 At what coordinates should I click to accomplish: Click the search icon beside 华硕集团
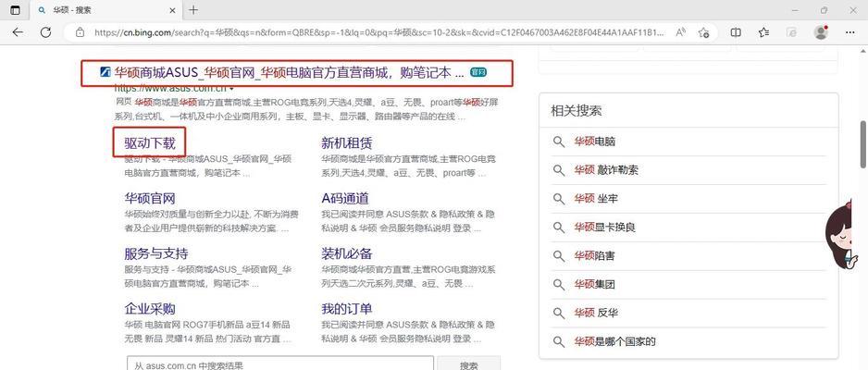tap(559, 284)
